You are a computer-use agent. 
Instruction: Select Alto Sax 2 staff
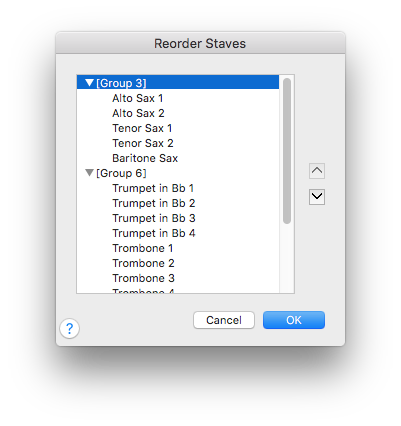(178, 113)
